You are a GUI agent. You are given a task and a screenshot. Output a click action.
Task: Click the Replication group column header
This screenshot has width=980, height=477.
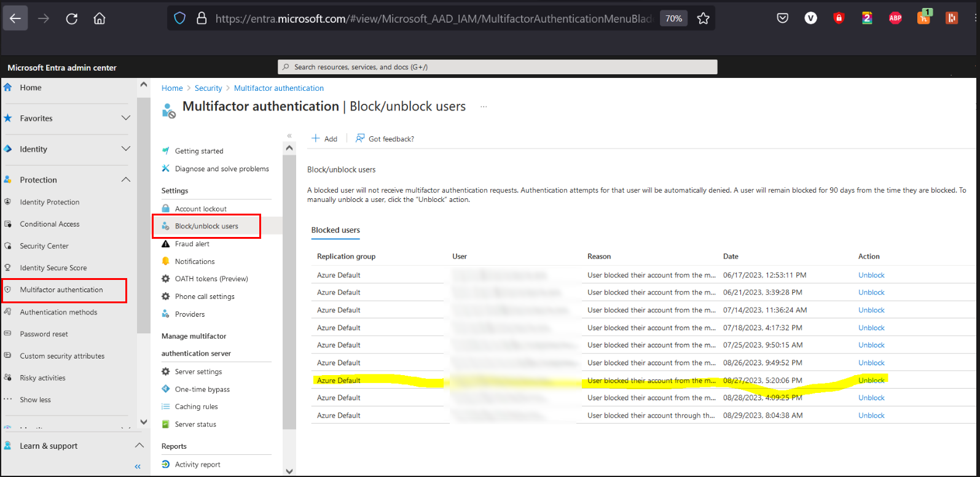(x=346, y=257)
